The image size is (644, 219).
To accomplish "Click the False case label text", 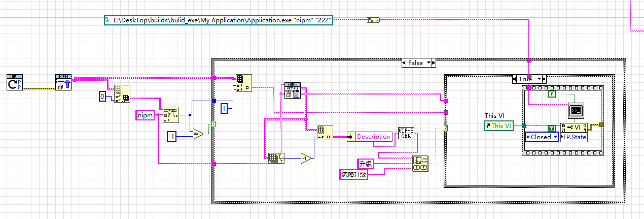I will (415, 63).
